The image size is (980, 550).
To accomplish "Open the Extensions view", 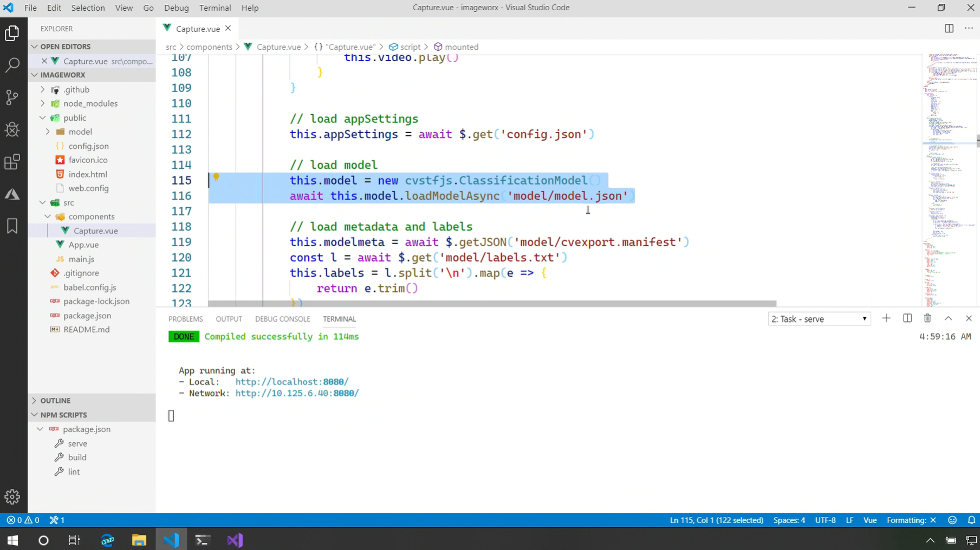I will (x=12, y=162).
